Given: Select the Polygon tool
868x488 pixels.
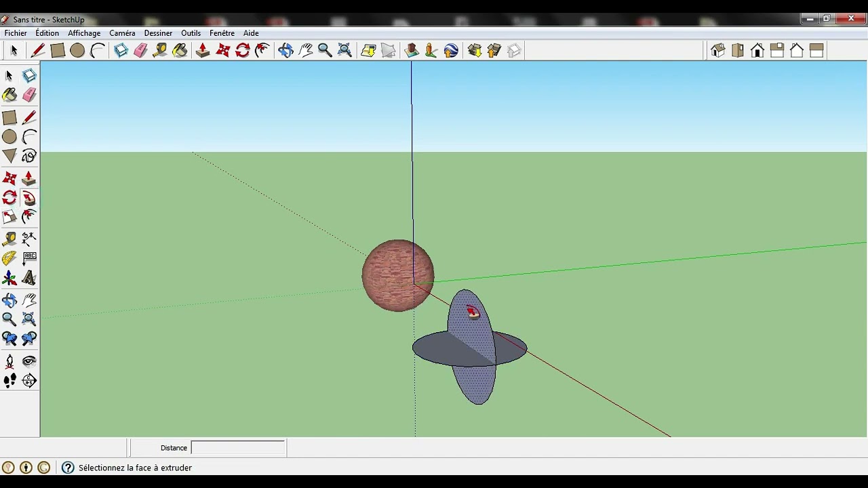Looking at the screenshot, I should pos(9,157).
